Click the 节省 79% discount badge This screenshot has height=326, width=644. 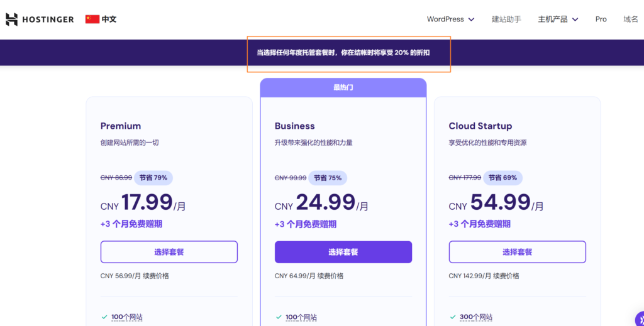click(153, 178)
